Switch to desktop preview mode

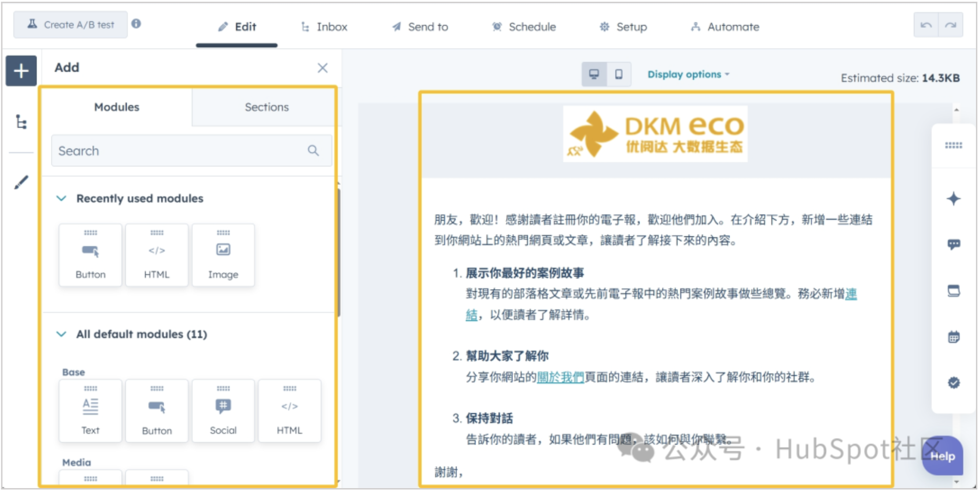pyautogui.click(x=594, y=74)
